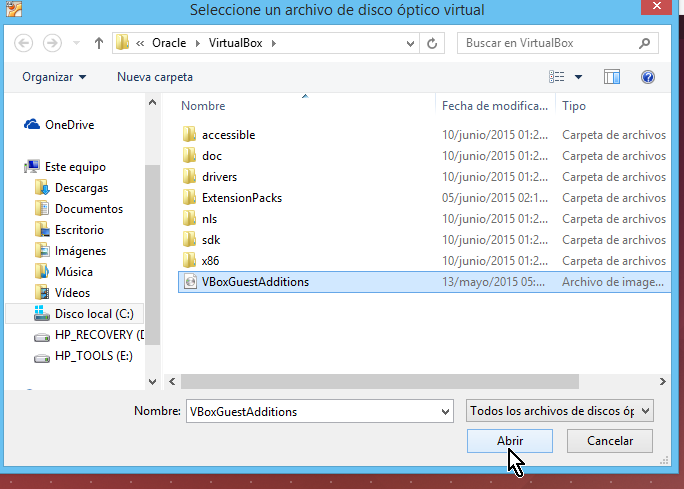Toggle the preview pane icon
This screenshot has height=489, width=684.
click(612, 77)
